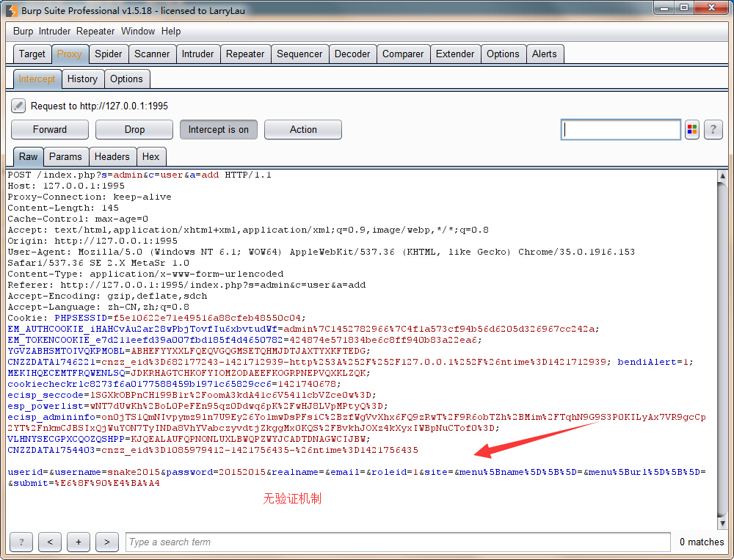Click the Burp Suite title bar logo
Viewport: 734px width, 560px height.
coord(12,10)
